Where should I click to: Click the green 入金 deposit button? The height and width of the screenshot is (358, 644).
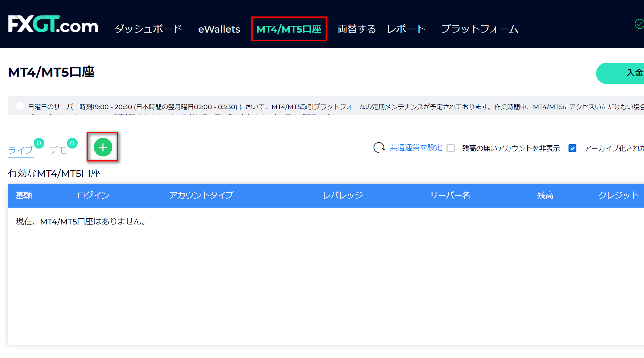pos(620,73)
